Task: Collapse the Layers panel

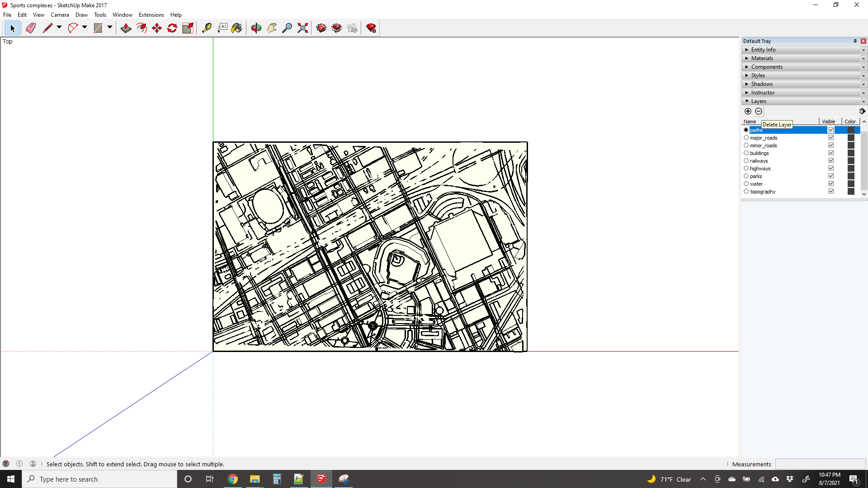Action: tap(801, 101)
